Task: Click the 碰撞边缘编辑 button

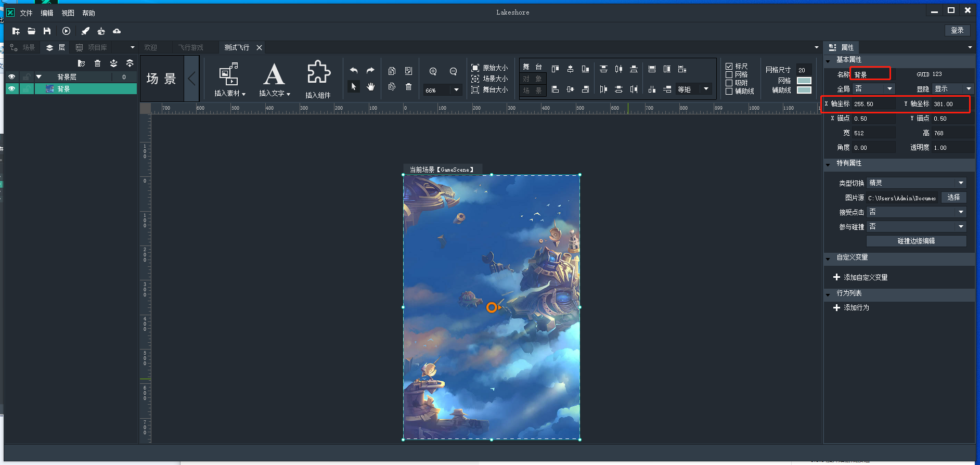Action: point(916,241)
